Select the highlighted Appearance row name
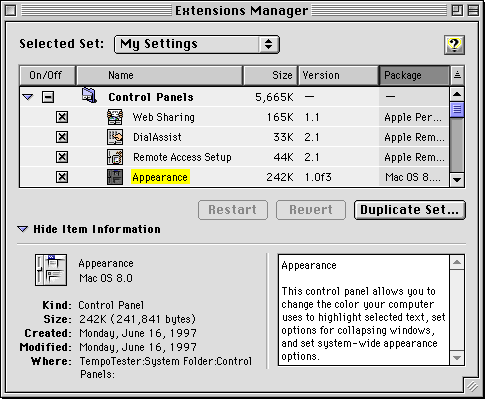 [x=160, y=177]
